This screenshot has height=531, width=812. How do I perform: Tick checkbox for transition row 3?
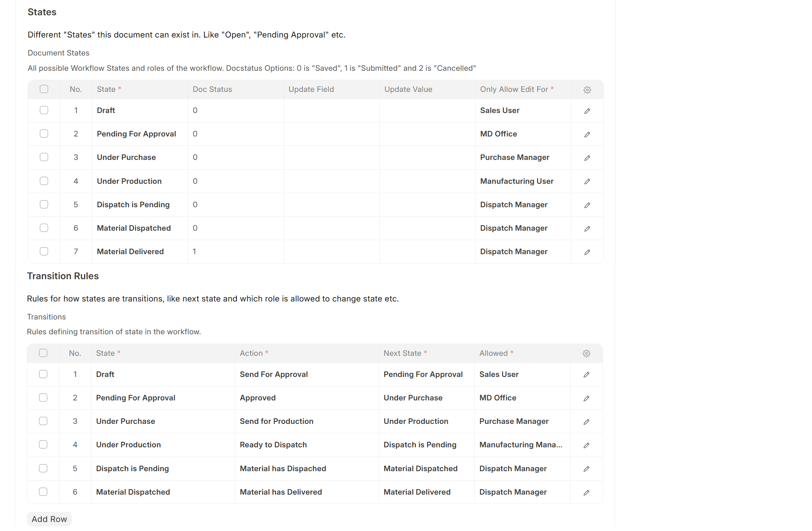(43, 421)
